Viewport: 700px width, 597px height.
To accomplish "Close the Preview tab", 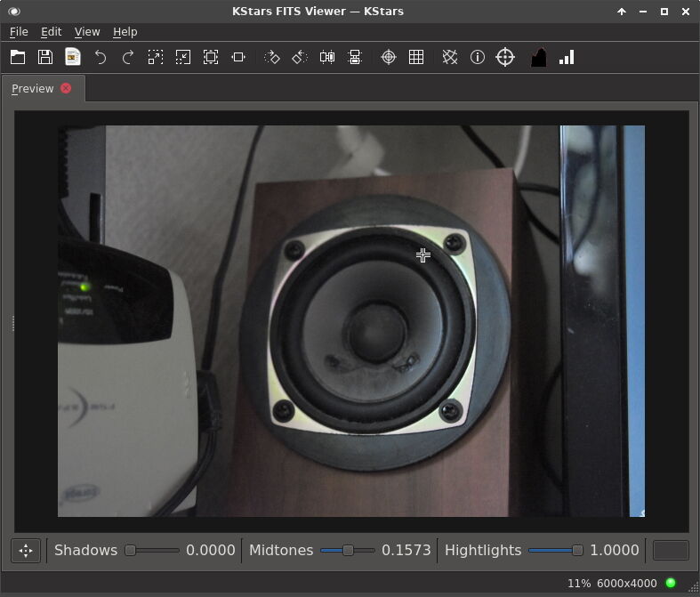I will click(x=66, y=89).
